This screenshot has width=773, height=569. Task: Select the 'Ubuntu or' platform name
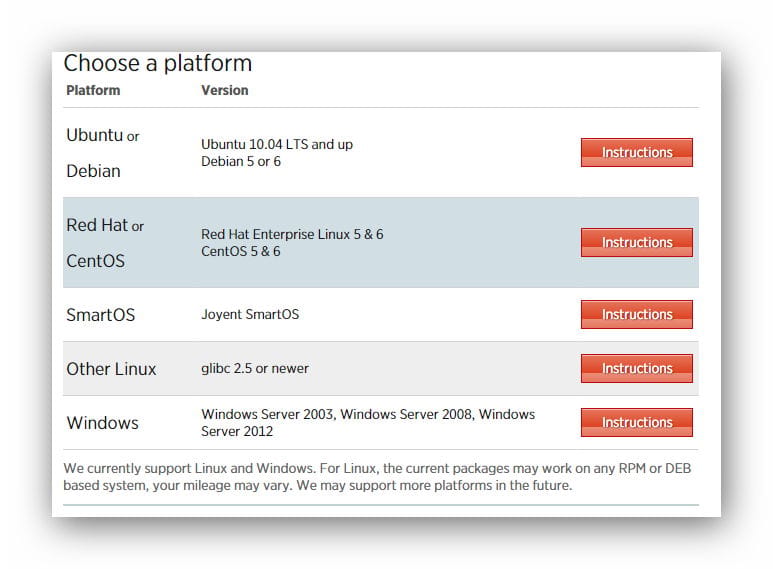pos(103,135)
